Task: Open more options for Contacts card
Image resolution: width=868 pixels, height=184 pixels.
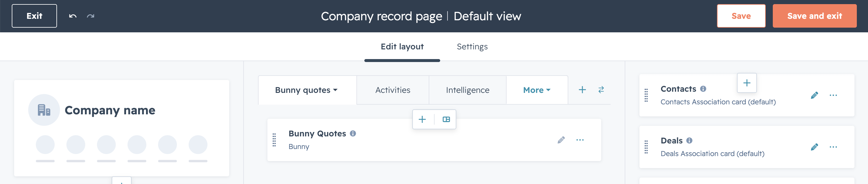Action: tap(833, 95)
